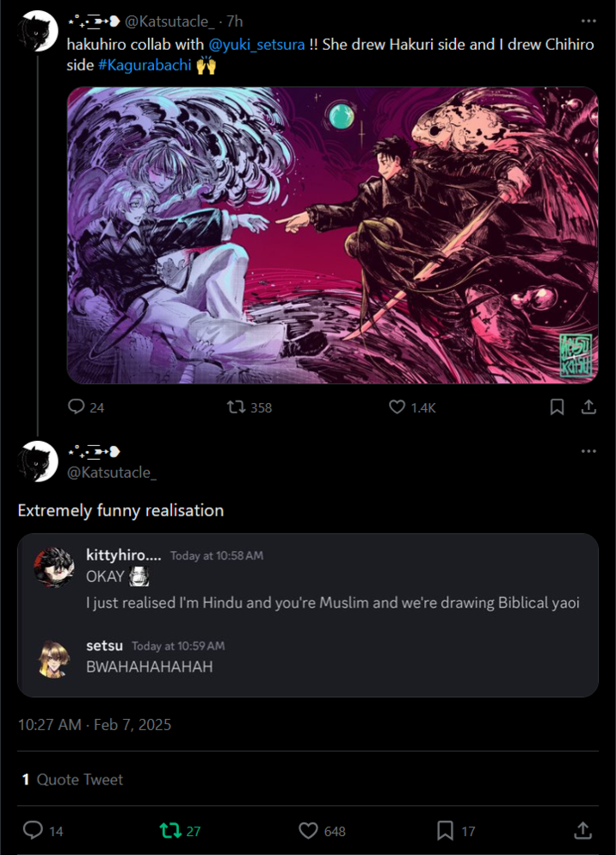Toggle bookmark on the main tweet
The width and height of the screenshot is (616, 855).
445,830
